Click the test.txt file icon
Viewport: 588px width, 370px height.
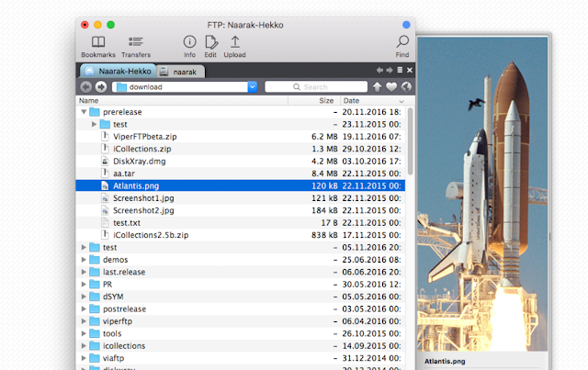pyautogui.click(x=105, y=223)
